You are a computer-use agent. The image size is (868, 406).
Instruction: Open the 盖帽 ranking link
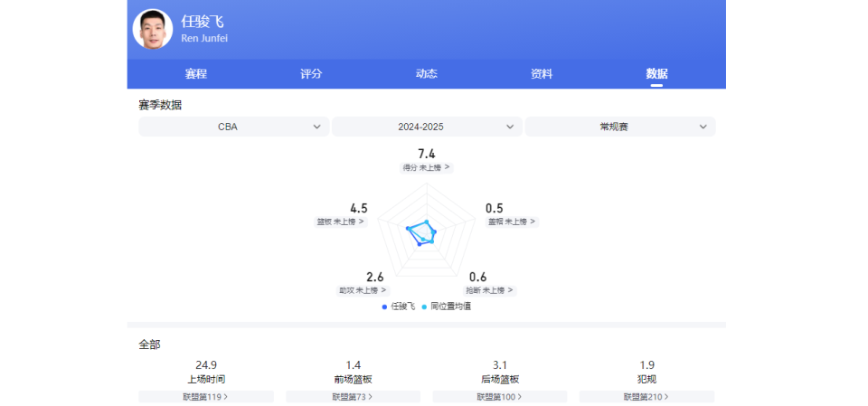coord(512,222)
